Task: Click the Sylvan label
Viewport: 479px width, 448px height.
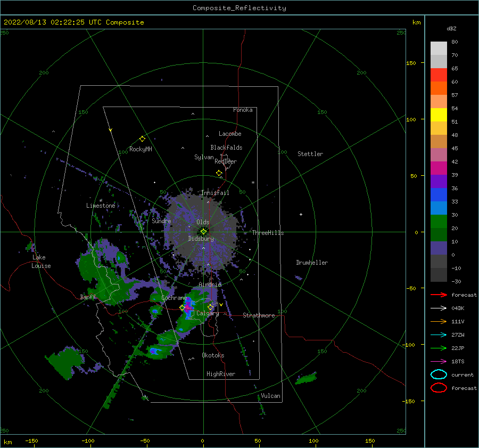Action: coord(204,157)
